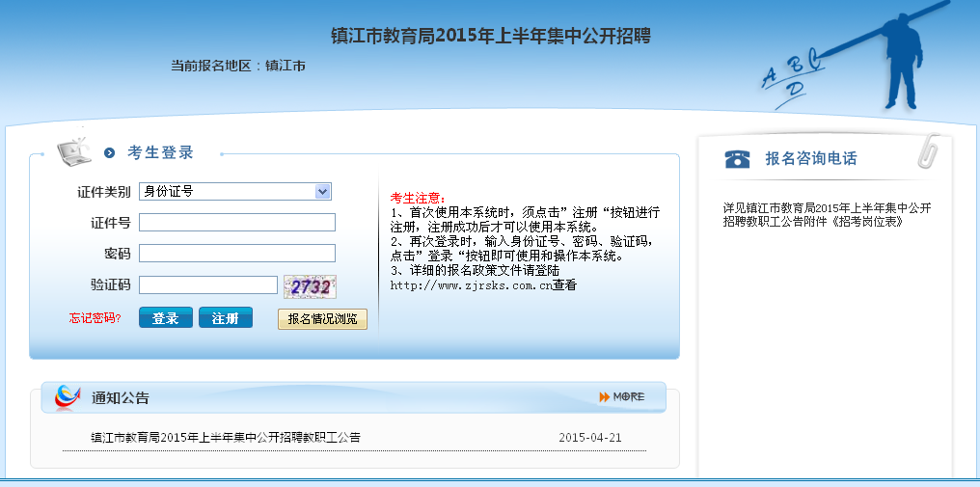Select the 验证码 text box
The image size is (980, 487).
click(x=208, y=285)
